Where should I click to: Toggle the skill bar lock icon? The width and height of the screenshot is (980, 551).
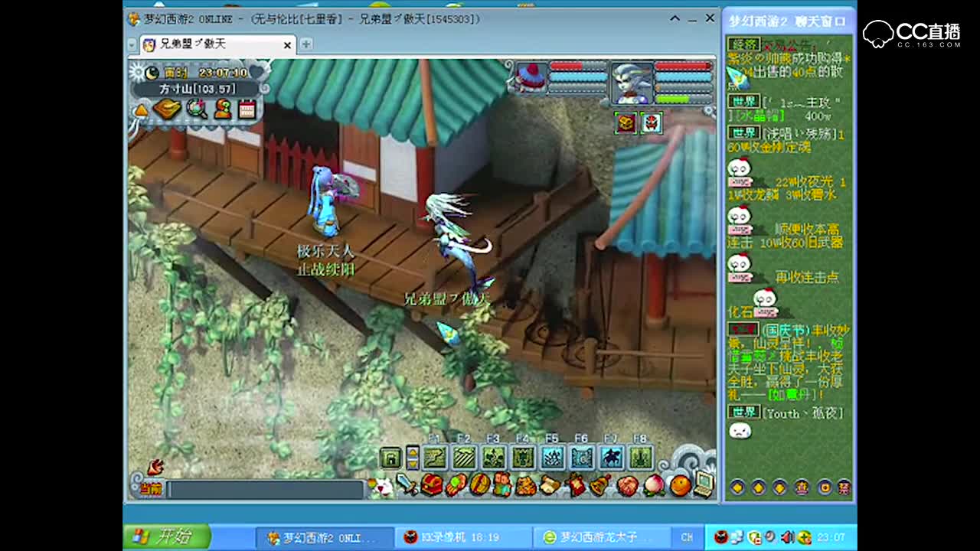coord(390,458)
